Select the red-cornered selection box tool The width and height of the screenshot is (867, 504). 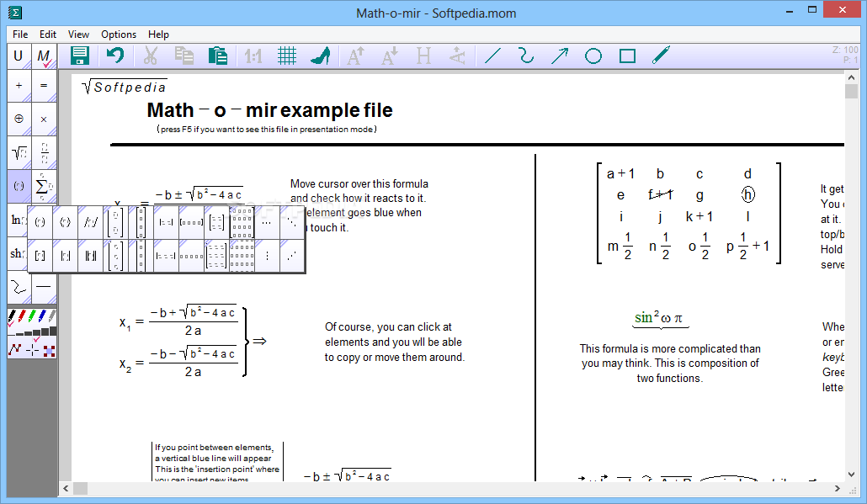click(x=49, y=350)
